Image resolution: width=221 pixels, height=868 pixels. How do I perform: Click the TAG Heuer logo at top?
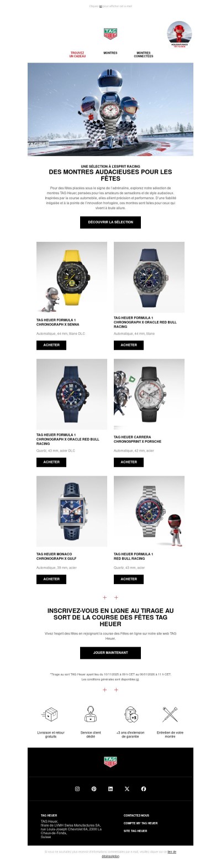(110, 34)
